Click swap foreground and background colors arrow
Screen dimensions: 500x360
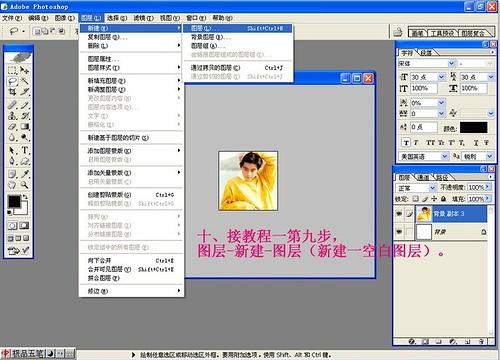pos(25,198)
